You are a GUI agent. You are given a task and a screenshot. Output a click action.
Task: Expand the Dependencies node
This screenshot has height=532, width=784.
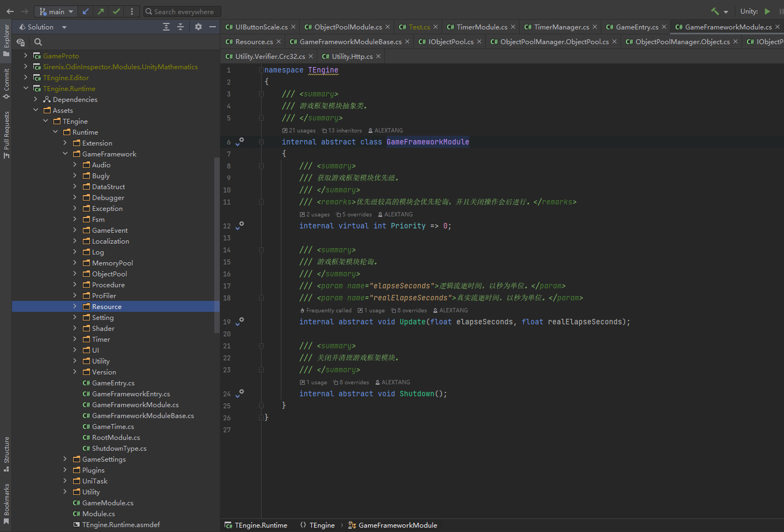35,99
